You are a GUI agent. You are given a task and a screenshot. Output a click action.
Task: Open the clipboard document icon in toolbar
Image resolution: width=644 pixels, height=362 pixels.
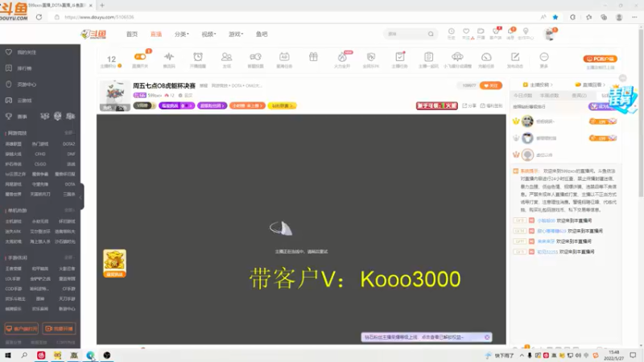(428, 56)
